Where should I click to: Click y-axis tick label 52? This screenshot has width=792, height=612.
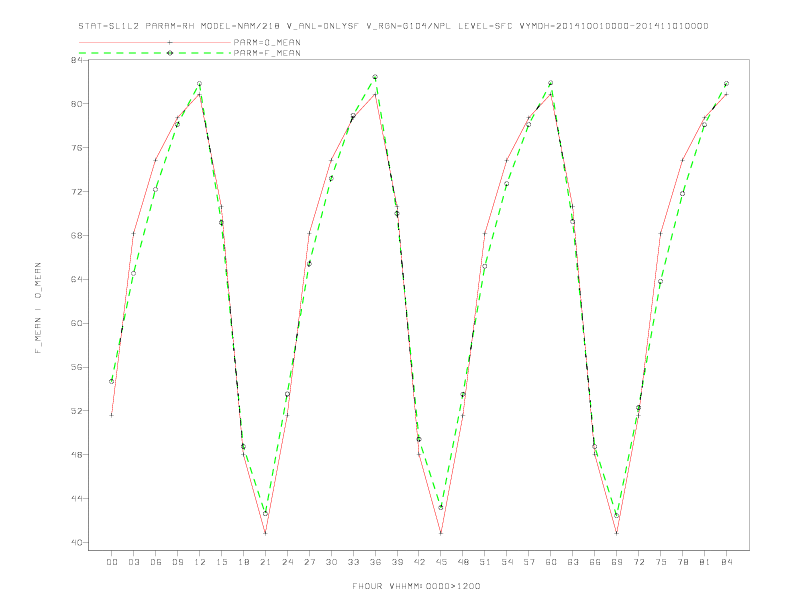tap(77, 411)
